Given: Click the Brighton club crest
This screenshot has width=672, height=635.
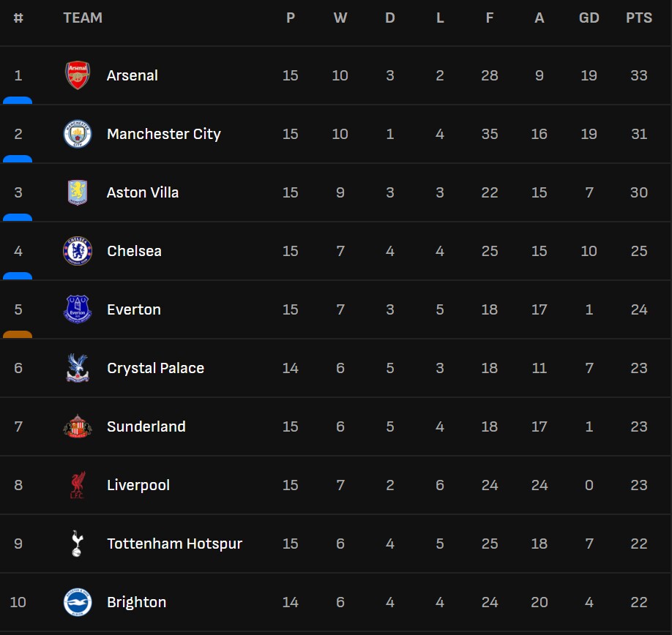Looking at the screenshot, I should click(78, 602).
